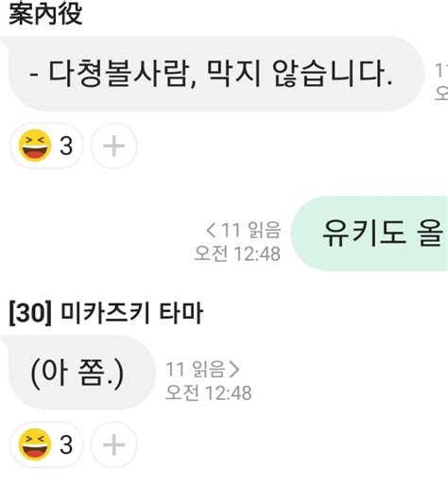Select the '(아 쫌.)' message bubble
448x485 pixels.
tap(78, 373)
